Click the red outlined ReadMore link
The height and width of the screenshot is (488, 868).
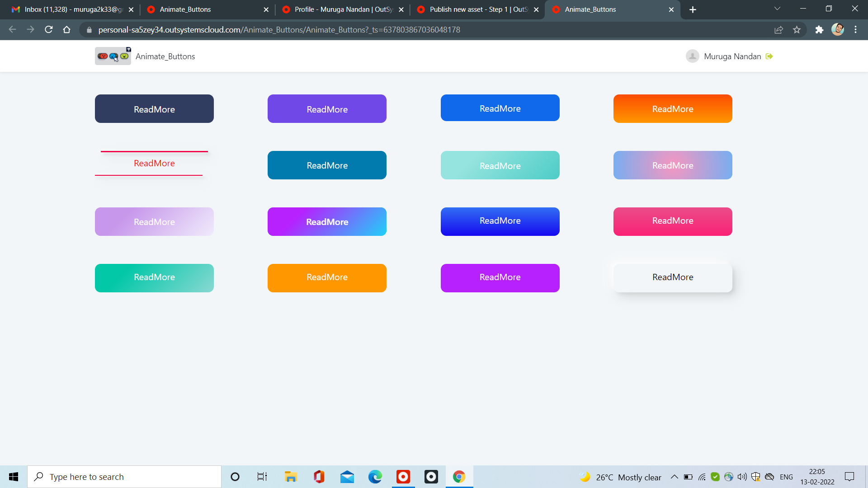154,163
